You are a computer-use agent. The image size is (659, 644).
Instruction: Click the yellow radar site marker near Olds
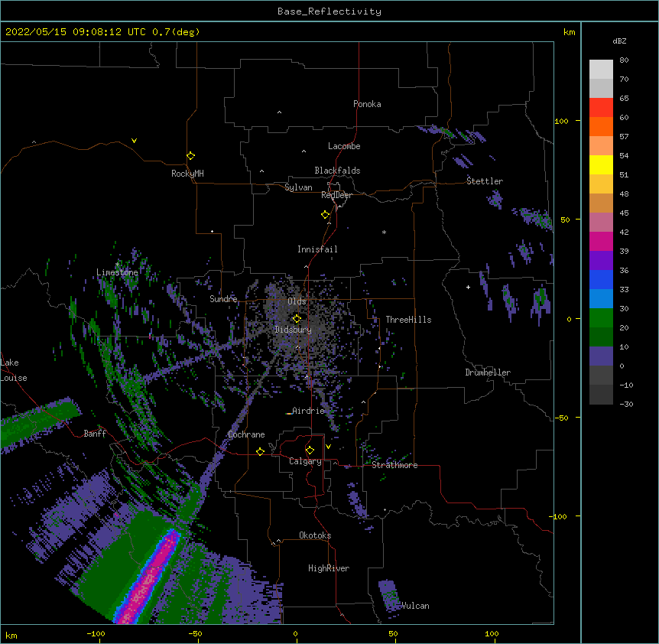coord(297,318)
